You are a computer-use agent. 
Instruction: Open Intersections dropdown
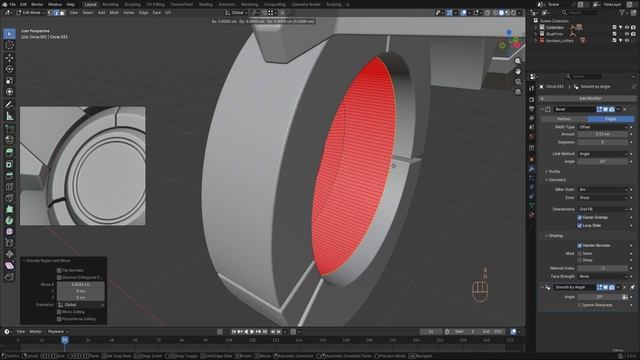(602, 209)
